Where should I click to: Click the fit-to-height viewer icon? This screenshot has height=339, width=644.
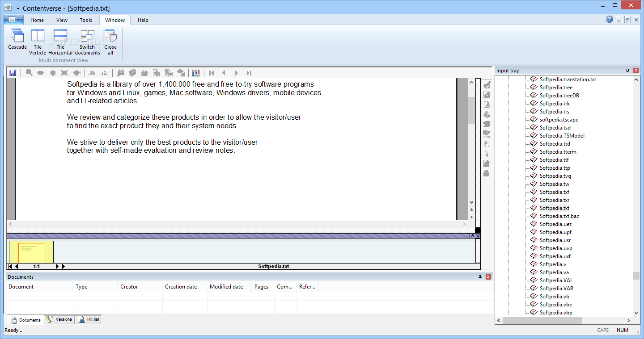[53, 73]
